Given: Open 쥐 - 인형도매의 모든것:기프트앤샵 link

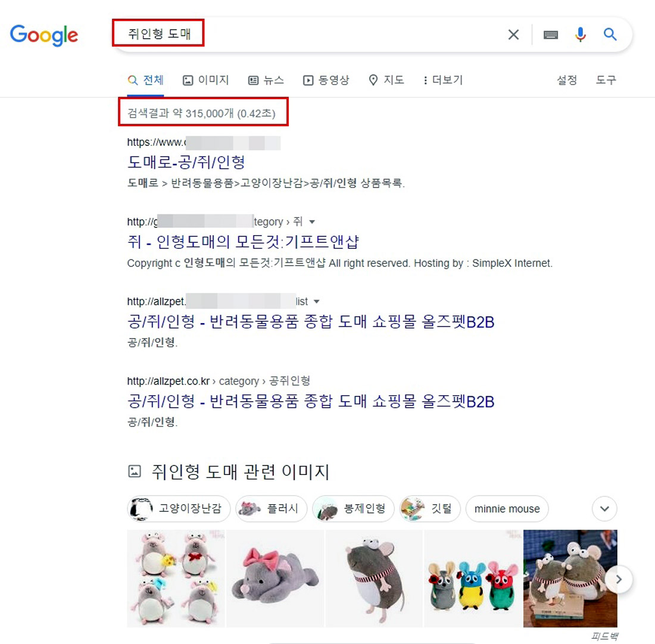Looking at the screenshot, I should [x=243, y=242].
